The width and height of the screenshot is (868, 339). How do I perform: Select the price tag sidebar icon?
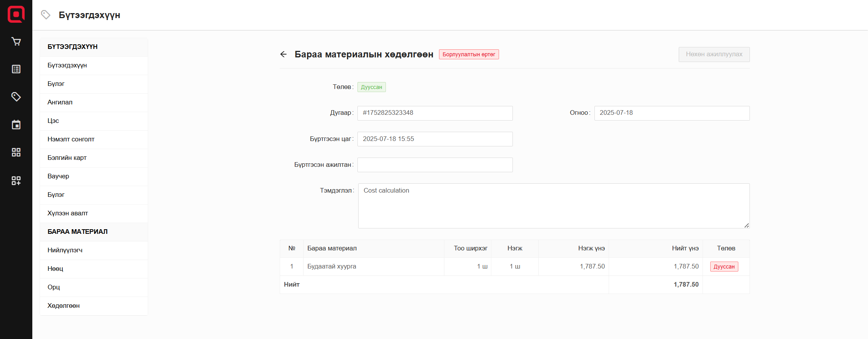(16, 97)
